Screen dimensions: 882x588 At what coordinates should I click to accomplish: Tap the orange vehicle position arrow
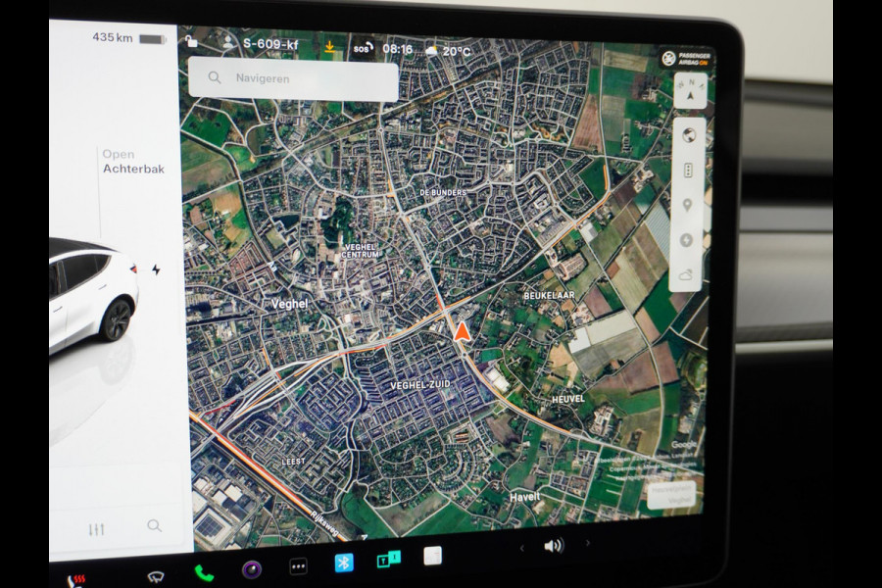(462, 331)
